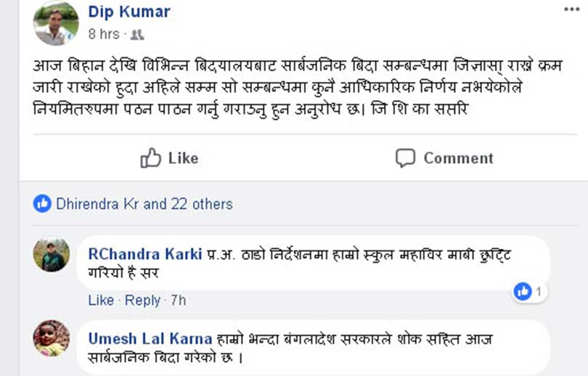Click the Nepali post body text

(x=298, y=88)
